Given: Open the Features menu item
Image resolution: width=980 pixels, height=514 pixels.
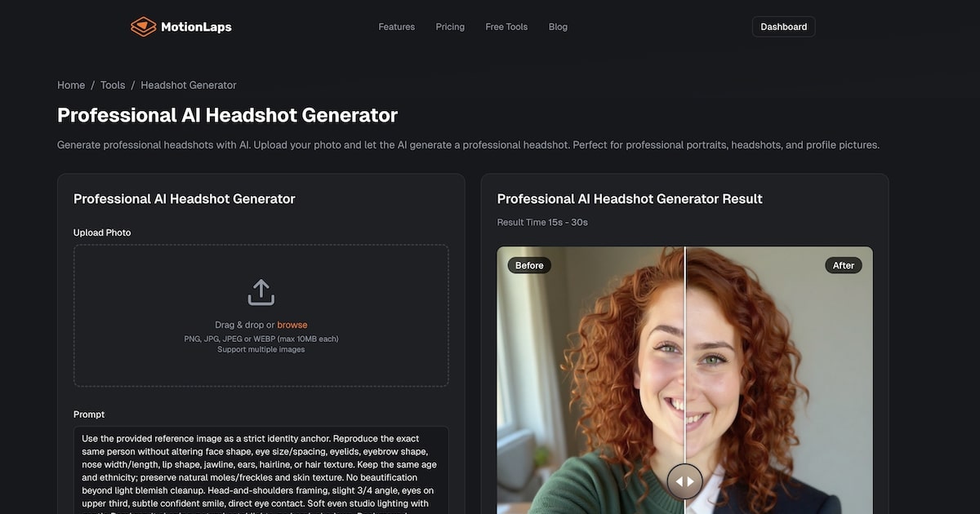Looking at the screenshot, I should [396, 27].
